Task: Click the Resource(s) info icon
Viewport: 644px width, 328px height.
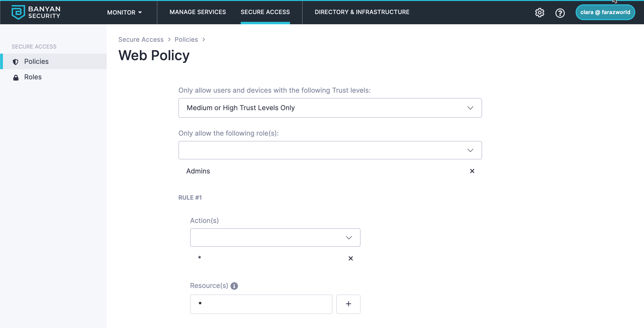Action: click(234, 286)
